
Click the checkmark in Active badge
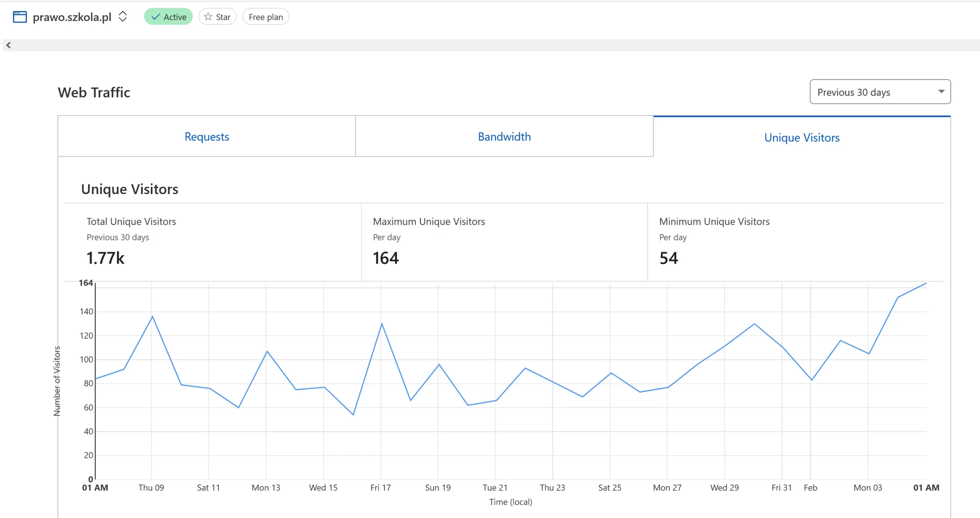[x=155, y=17]
